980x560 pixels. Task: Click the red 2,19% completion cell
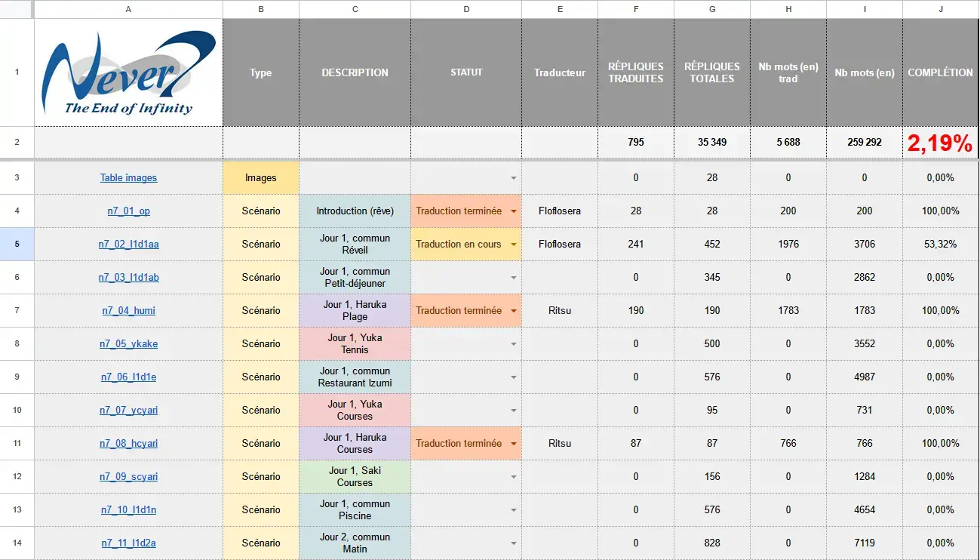click(x=940, y=143)
